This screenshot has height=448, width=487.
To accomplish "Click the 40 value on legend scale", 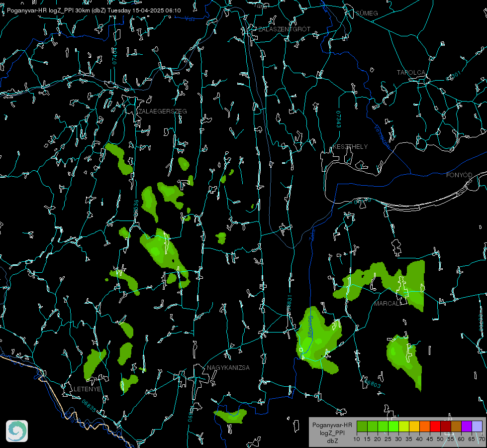I will point(419,440).
